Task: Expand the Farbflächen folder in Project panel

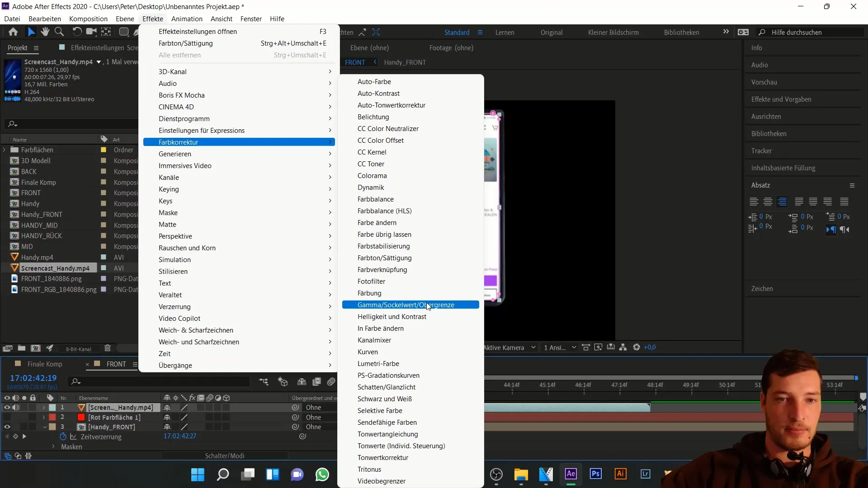Action: 5,150
